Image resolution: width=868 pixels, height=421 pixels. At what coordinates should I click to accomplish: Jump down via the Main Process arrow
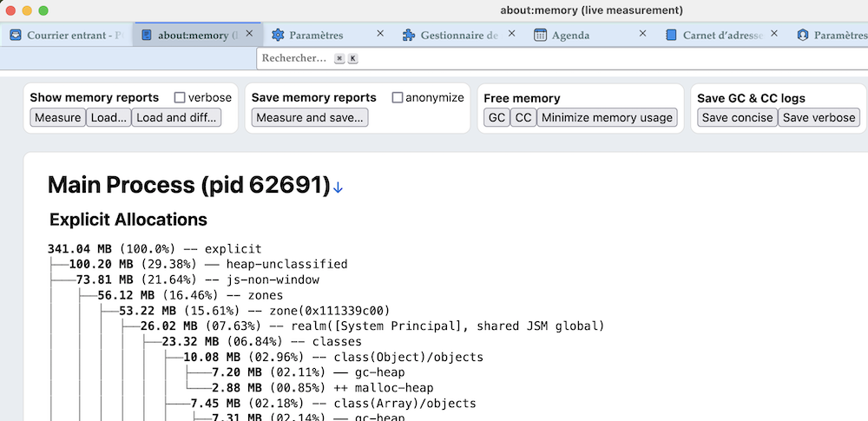(339, 187)
